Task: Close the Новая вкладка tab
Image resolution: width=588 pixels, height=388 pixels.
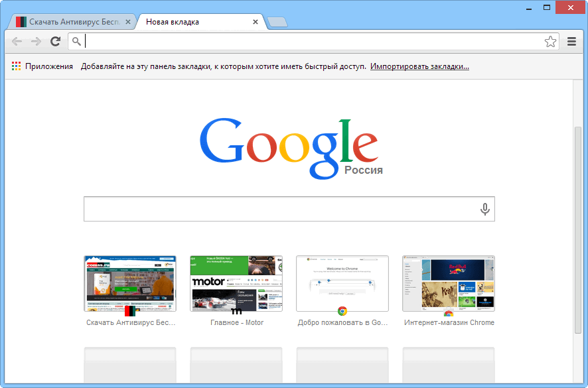Action: [256, 21]
